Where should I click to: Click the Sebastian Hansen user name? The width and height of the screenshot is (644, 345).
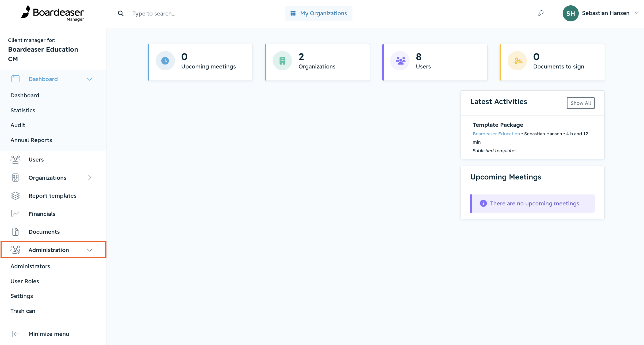605,13
